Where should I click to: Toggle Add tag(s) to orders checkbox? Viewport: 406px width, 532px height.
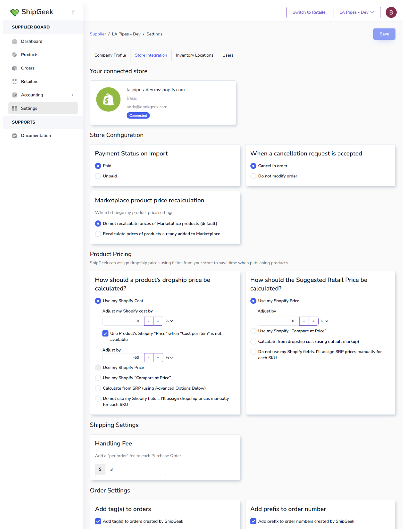[98, 521]
